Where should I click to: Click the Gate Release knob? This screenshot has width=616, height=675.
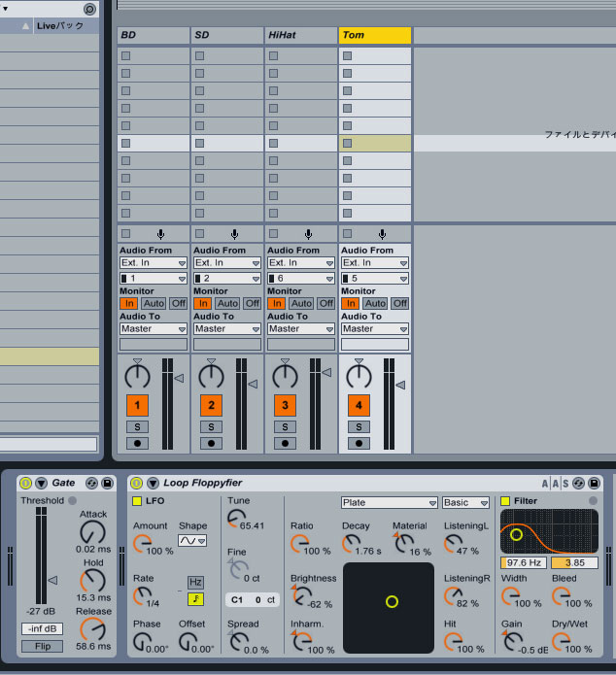[92, 629]
